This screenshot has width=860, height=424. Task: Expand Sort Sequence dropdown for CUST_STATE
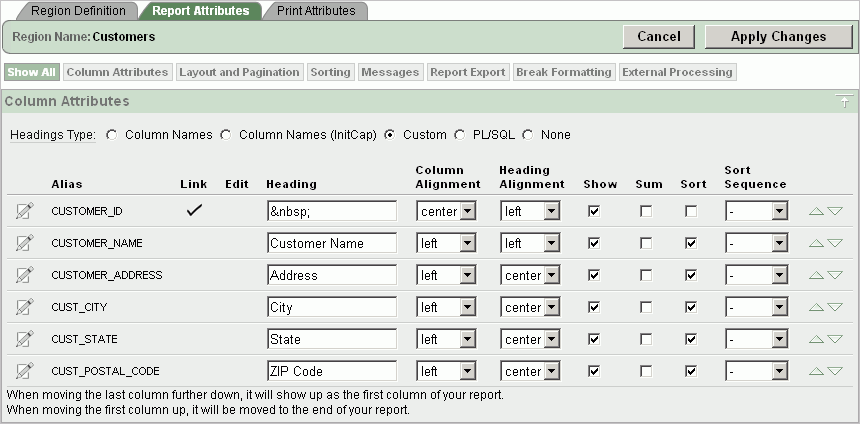[x=757, y=339]
